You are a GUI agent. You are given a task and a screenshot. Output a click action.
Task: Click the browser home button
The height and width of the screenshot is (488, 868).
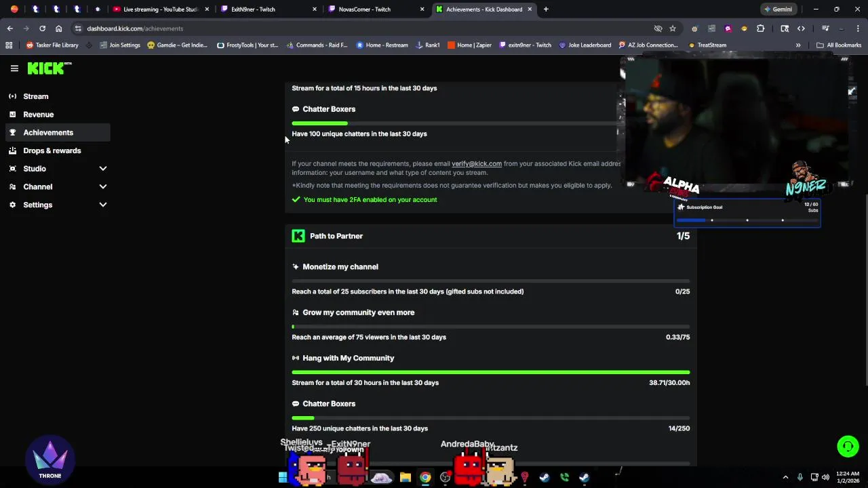(x=58, y=28)
